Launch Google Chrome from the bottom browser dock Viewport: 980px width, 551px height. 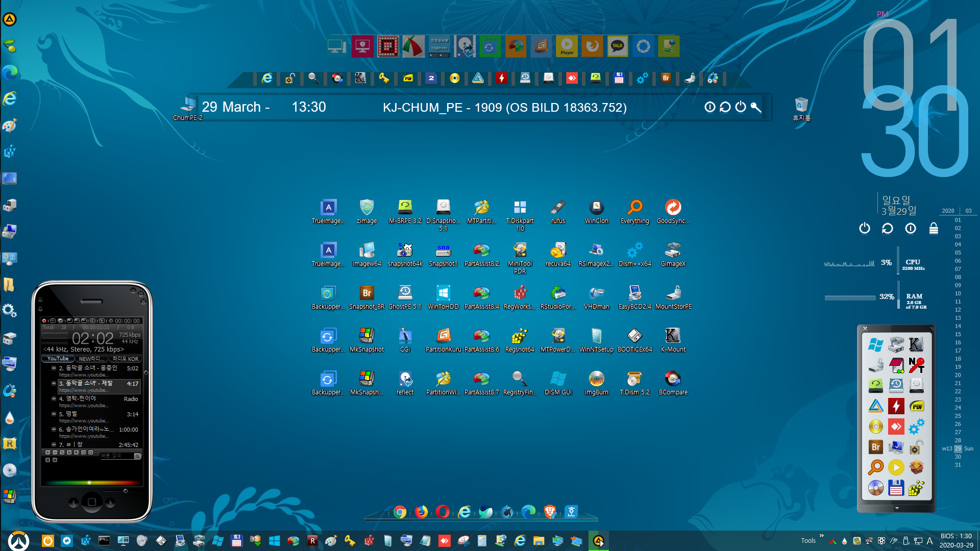400,512
